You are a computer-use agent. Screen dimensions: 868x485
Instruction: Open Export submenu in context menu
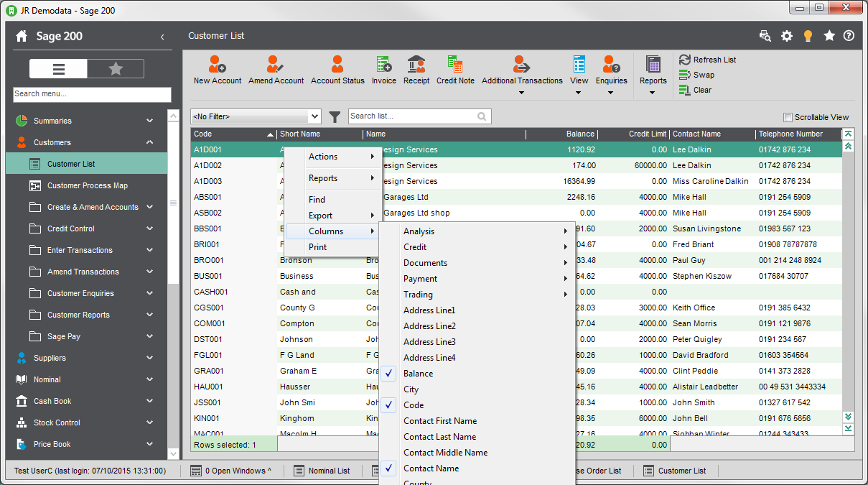333,216
